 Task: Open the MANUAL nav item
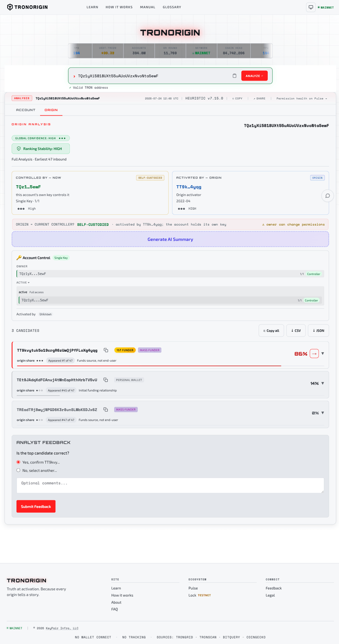coord(148,7)
